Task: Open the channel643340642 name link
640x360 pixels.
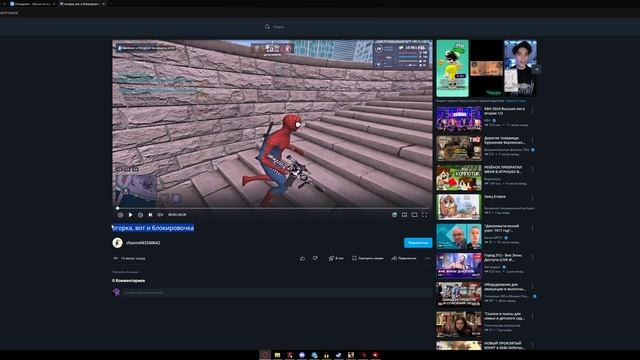Action: 143,243
